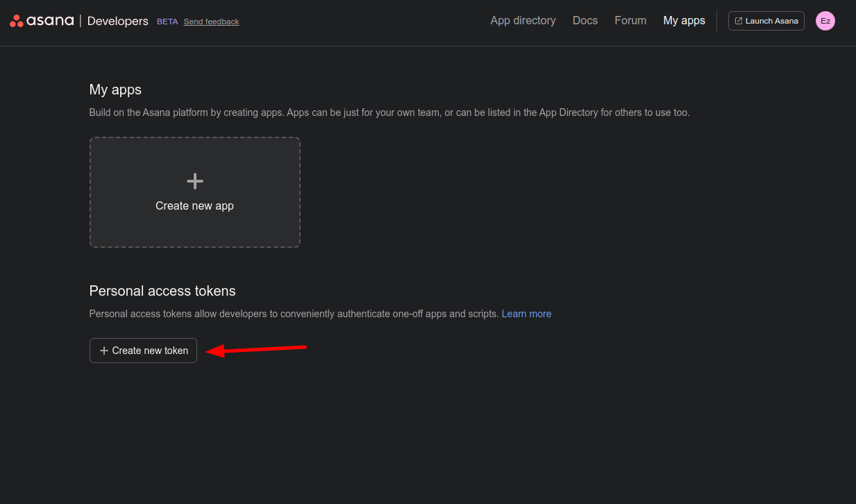Click the Send feedback link
The image size is (856, 504).
pos(212,22)
